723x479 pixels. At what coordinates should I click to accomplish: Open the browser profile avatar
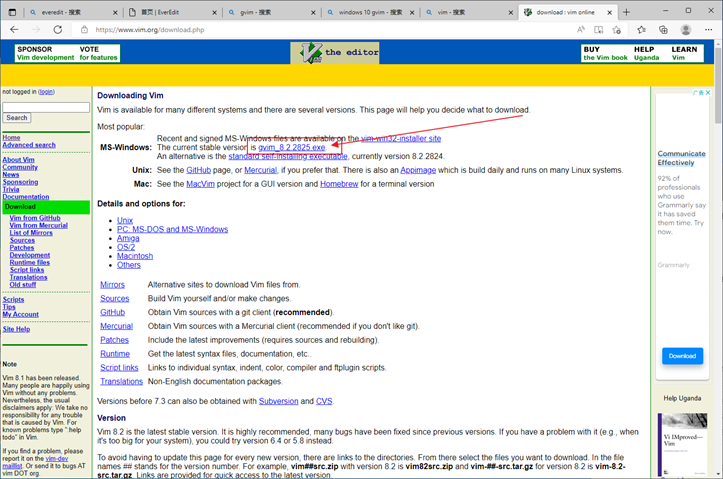pos(686,30)
